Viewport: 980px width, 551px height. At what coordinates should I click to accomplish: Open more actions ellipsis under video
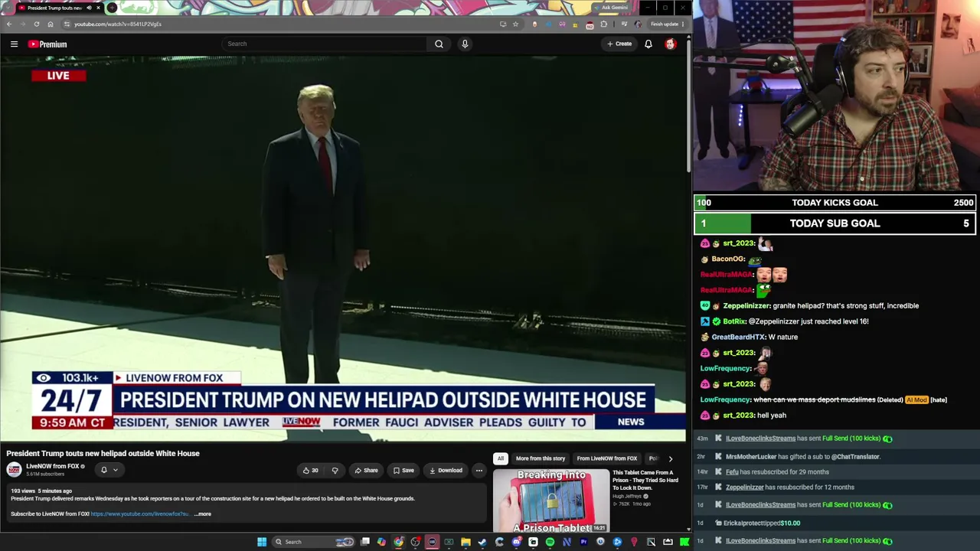(x=479, y=471)
